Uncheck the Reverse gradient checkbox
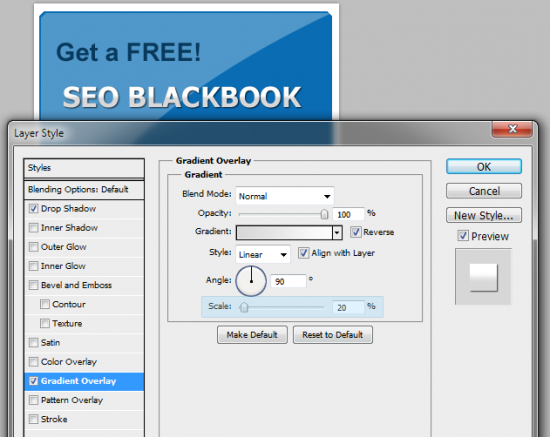 (355, 232)
